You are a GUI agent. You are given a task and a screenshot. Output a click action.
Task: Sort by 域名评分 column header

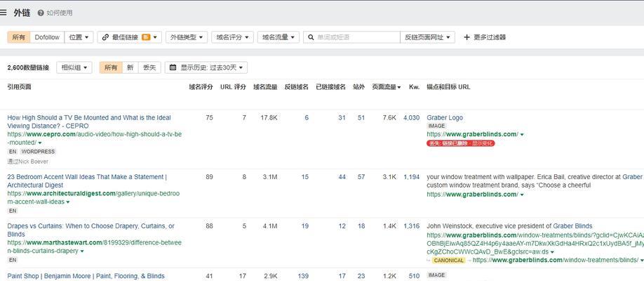pyautogui.click(x=201, y=87)
